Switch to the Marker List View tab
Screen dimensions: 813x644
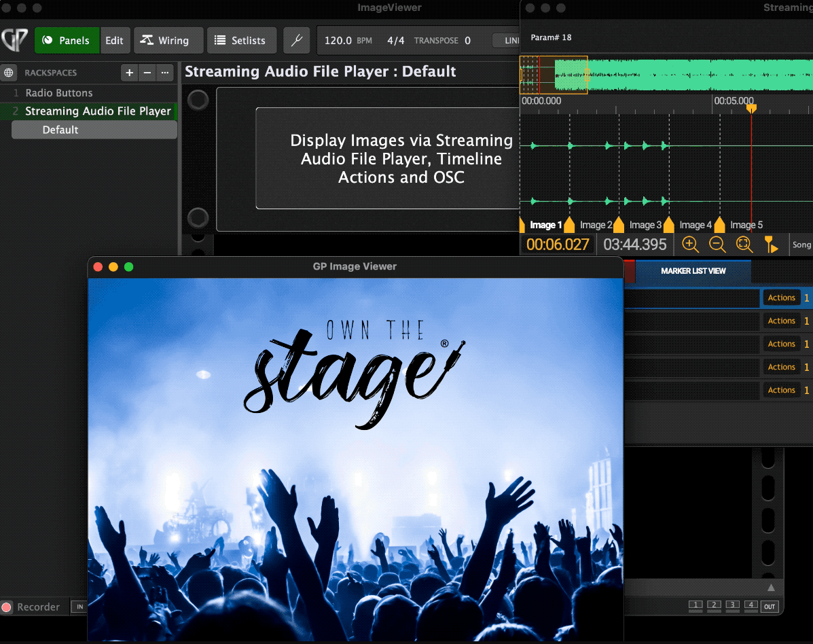click(693, 271)
